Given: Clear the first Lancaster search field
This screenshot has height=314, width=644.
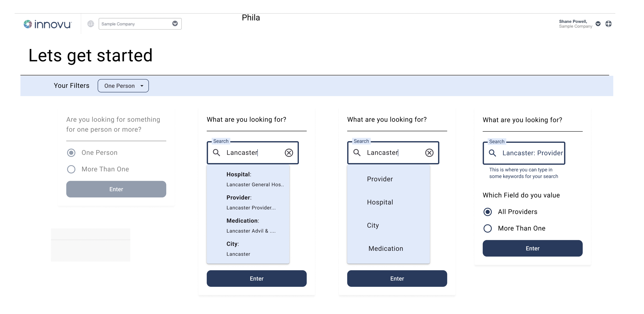Looking at the screenshot, I should pos(289,153).
